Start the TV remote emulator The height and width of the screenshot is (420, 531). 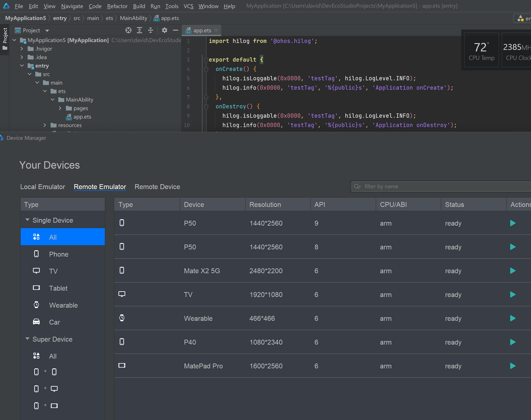513,295
